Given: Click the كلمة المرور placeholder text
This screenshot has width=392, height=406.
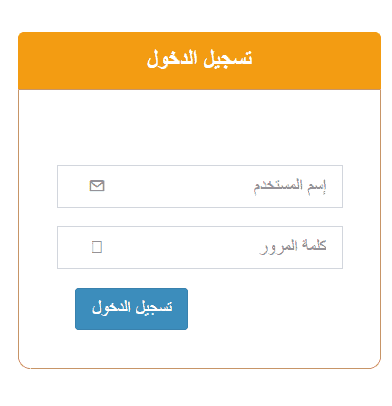Looking at the screenshot, I should click(293, 247).
